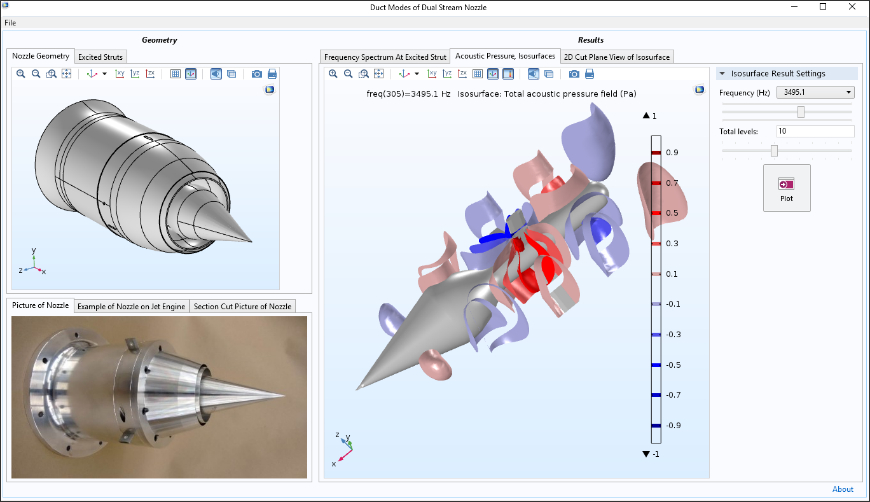The width and height of the screenshot is (870, 502).
Task: Toggle grid display in Results toolbar
Action: [x=477, y=74]
